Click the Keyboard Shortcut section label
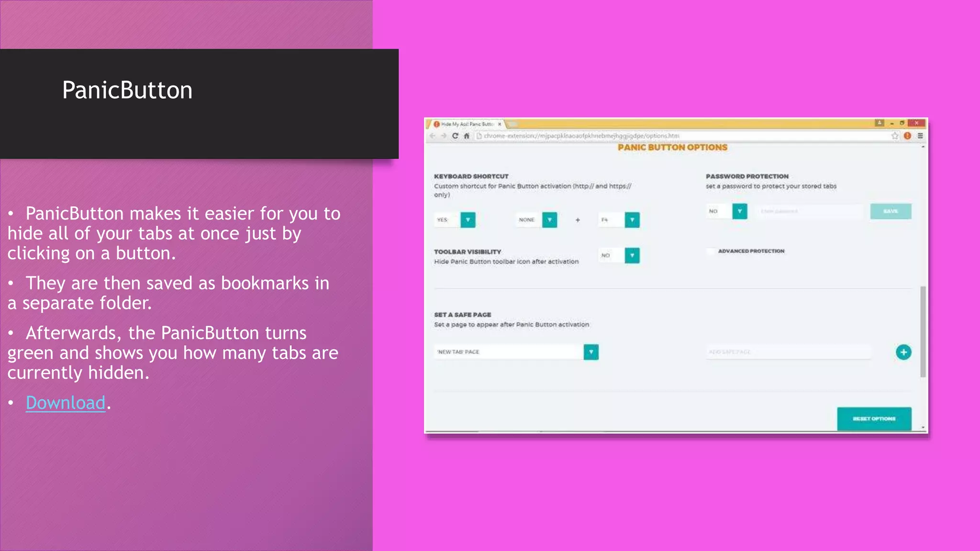Screen dimensions: 980x551 coord(471,176)
